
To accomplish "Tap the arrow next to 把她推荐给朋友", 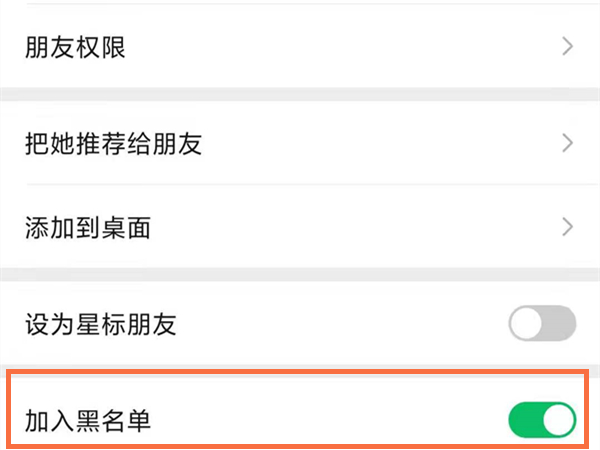I will [567, 143].
